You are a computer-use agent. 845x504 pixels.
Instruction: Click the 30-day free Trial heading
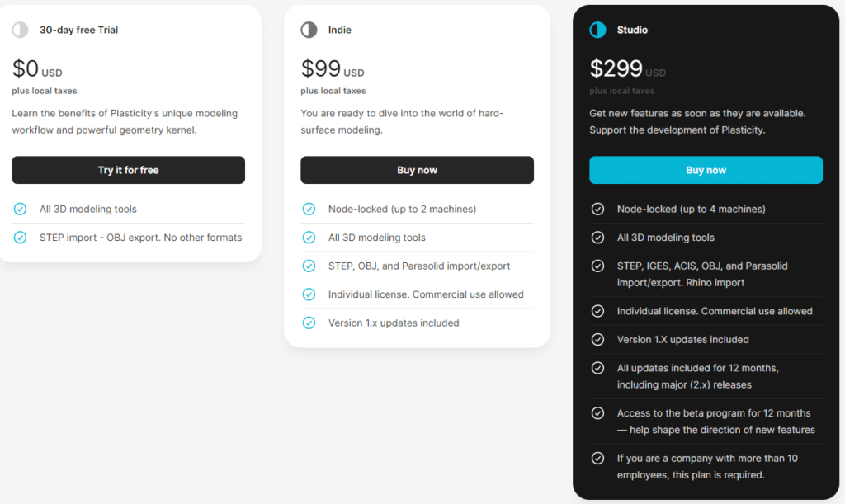click(78, 31)
